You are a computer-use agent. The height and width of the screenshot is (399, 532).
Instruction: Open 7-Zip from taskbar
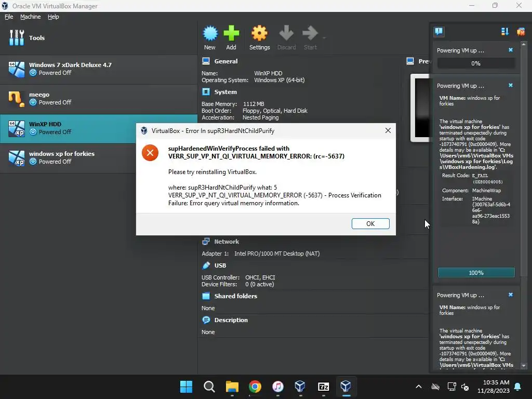point(323,387)
